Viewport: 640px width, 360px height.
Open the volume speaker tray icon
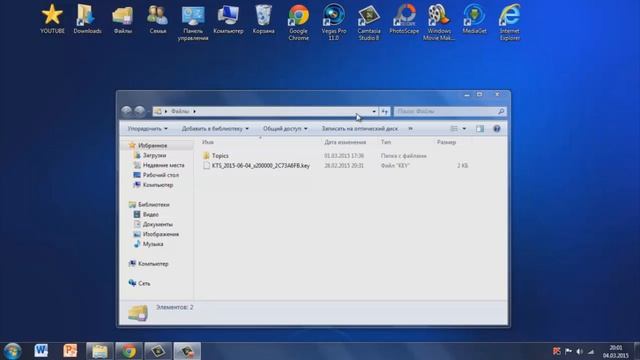tap(580, 351)
